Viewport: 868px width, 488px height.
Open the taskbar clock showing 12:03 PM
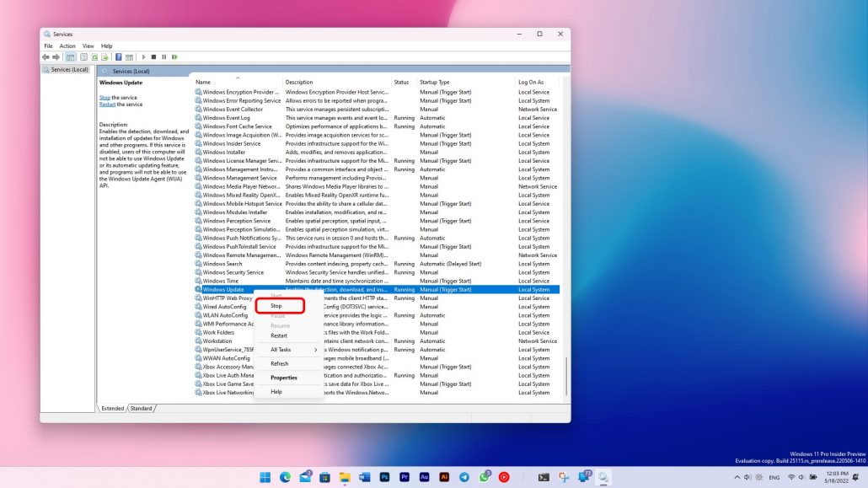[836, 477]
